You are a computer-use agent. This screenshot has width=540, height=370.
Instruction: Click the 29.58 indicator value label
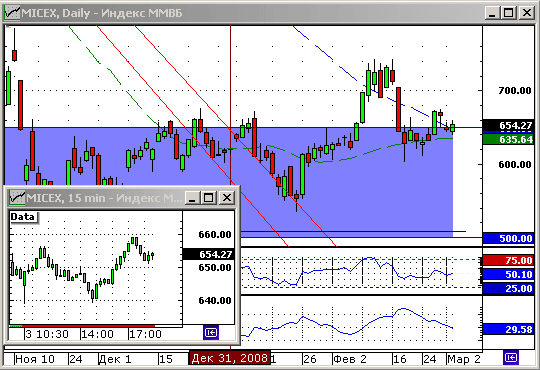[508, 329]
